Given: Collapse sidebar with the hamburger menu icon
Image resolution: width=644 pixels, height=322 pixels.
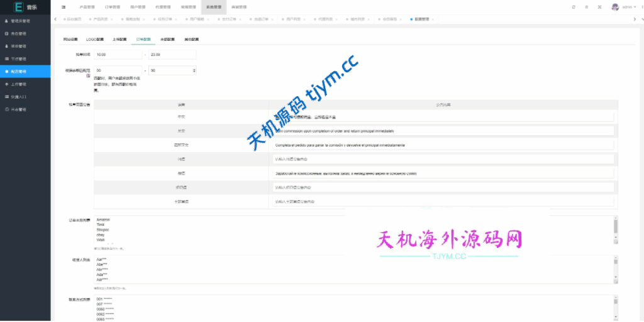Looking at the screenshot, I should (x=64, y=6).
